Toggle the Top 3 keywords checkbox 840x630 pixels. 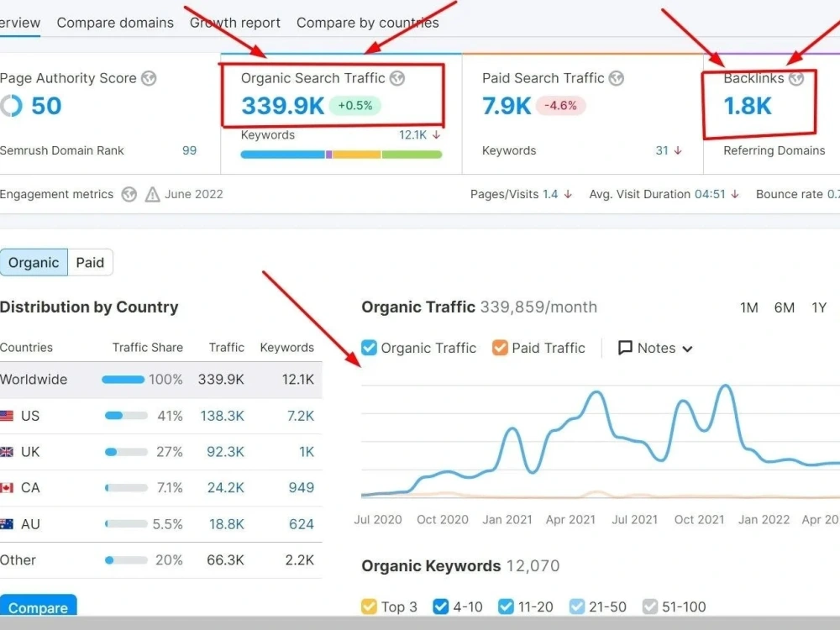pyautogui.click(x=369, y=606)
